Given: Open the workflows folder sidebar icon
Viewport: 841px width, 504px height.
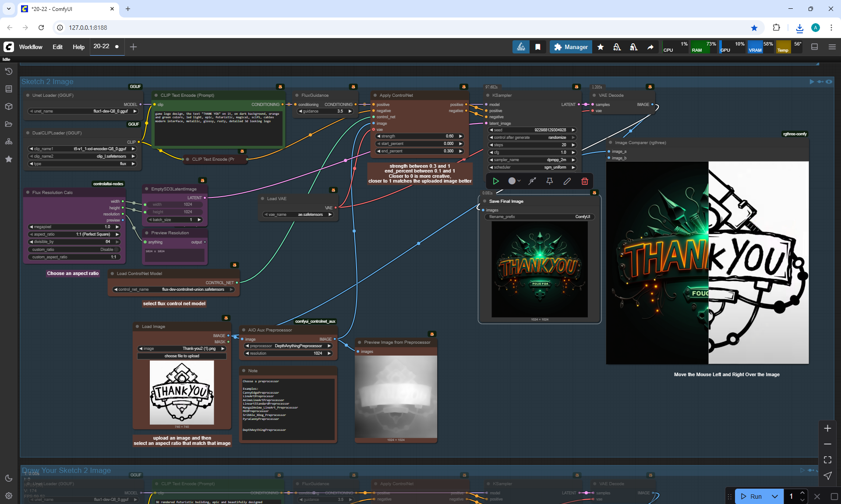Looking at the screenshot, I should point(9,124).
